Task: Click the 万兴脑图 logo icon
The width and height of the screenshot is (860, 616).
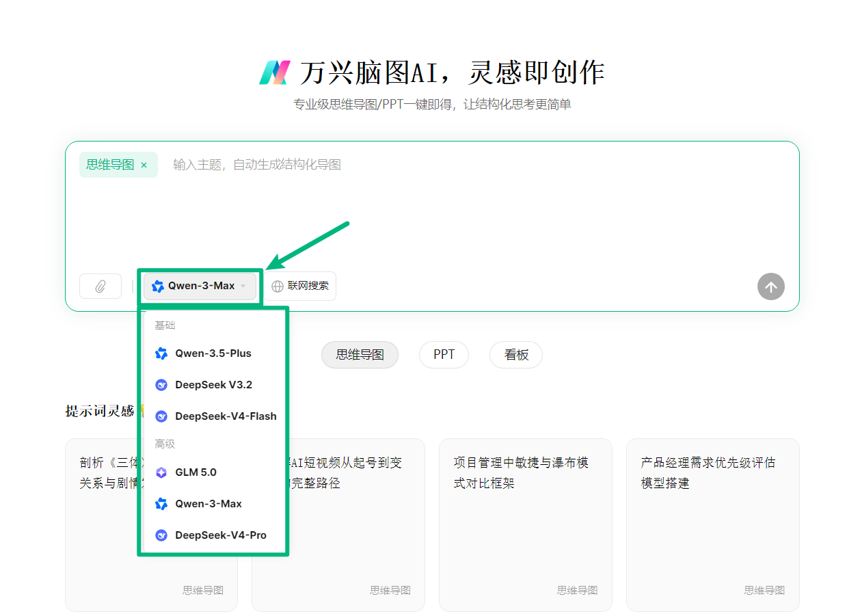Action: coord(275,72)
